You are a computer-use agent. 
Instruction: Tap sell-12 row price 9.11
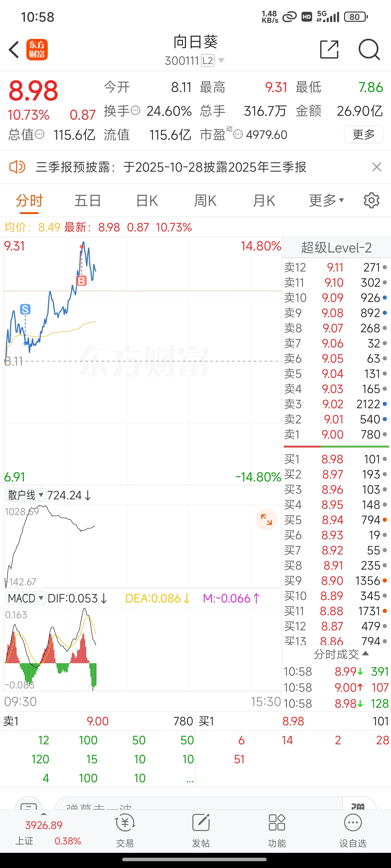point(335,267)
